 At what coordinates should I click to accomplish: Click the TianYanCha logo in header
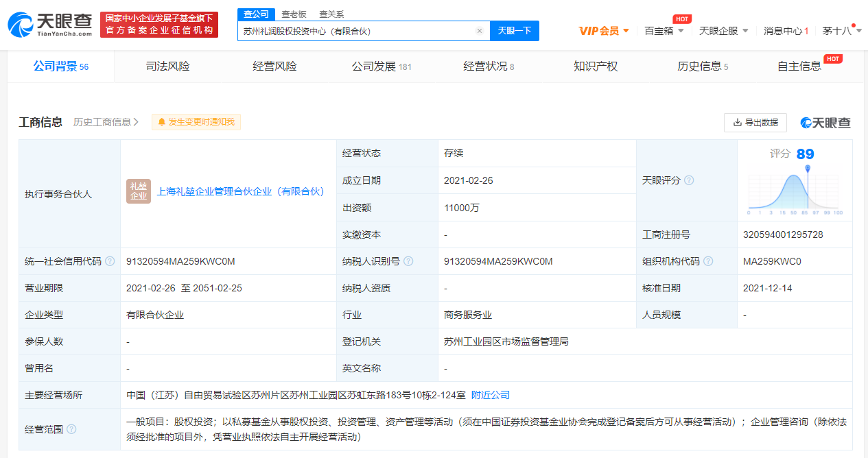click(x=49, y=24)
